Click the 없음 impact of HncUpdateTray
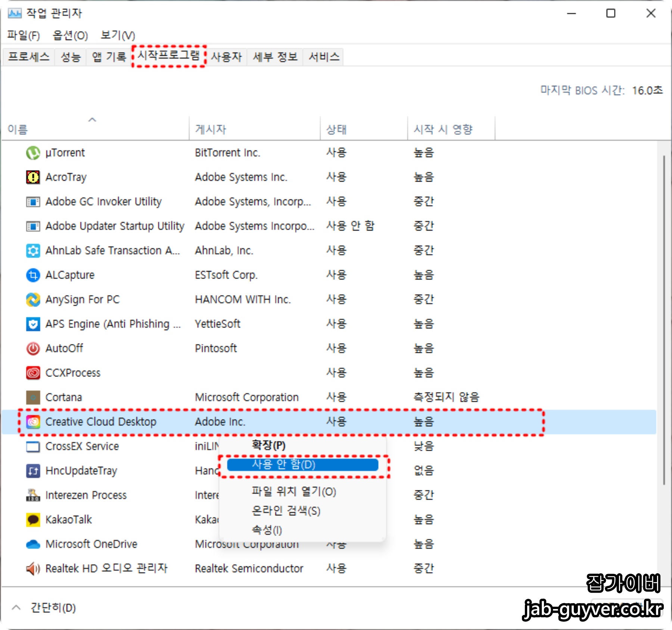 coord(424,471)
